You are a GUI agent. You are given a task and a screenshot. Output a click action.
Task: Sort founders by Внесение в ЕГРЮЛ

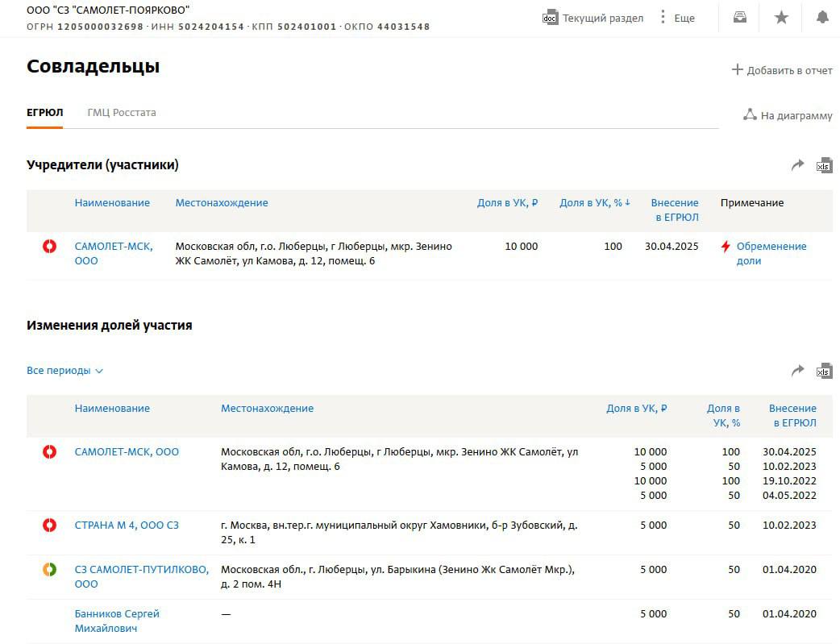(x=675, y=210)
